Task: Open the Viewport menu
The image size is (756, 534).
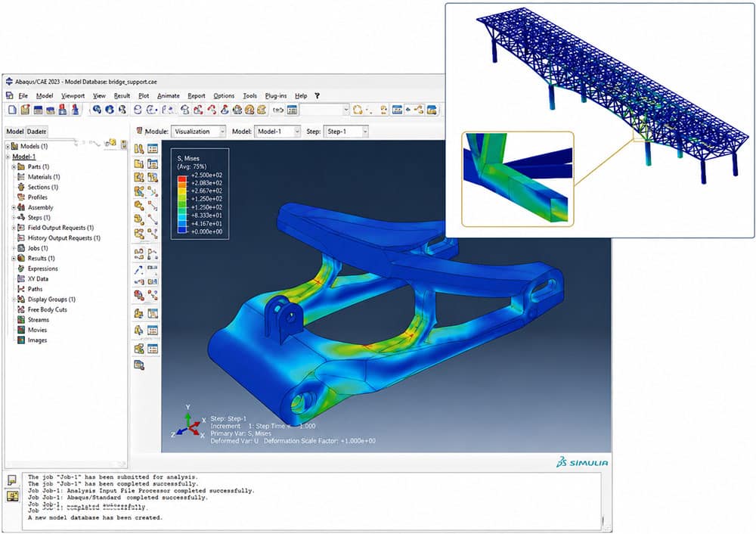Action: click(73, 96)
